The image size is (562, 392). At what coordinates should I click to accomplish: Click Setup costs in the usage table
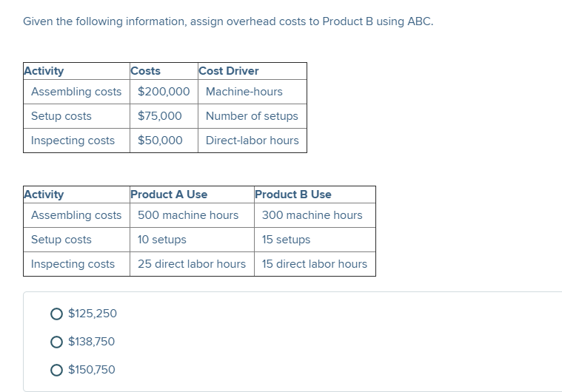76,240
